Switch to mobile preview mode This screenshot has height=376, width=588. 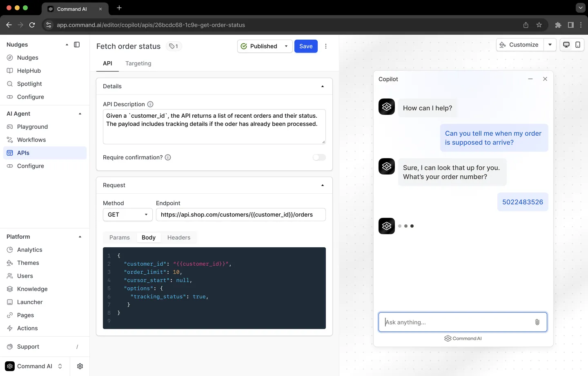578,45
